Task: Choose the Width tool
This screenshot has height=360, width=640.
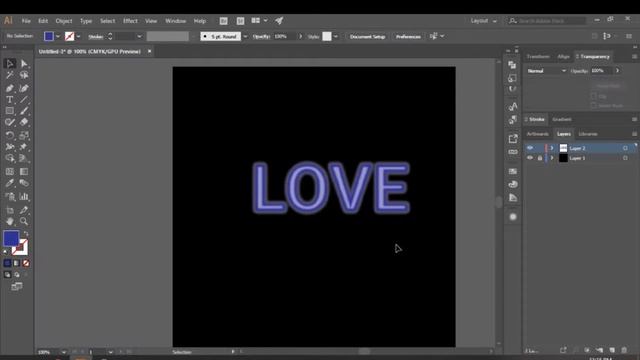Action: pos(10,147)
